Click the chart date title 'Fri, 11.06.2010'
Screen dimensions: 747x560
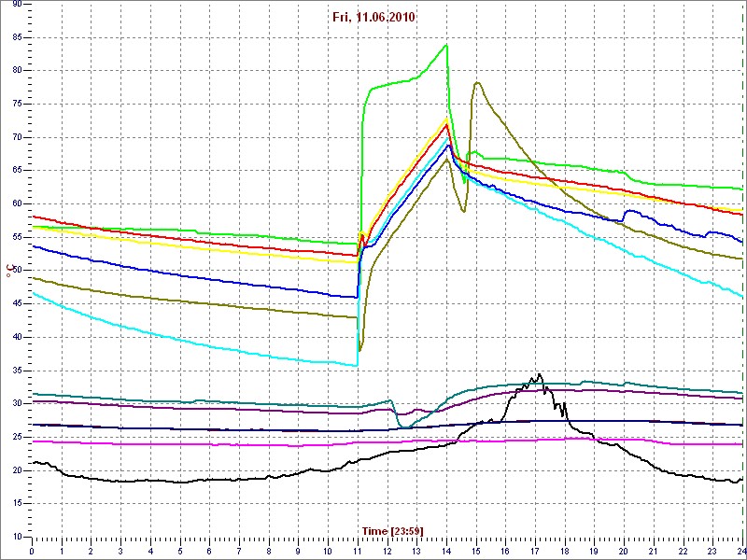tap(373, 18)
